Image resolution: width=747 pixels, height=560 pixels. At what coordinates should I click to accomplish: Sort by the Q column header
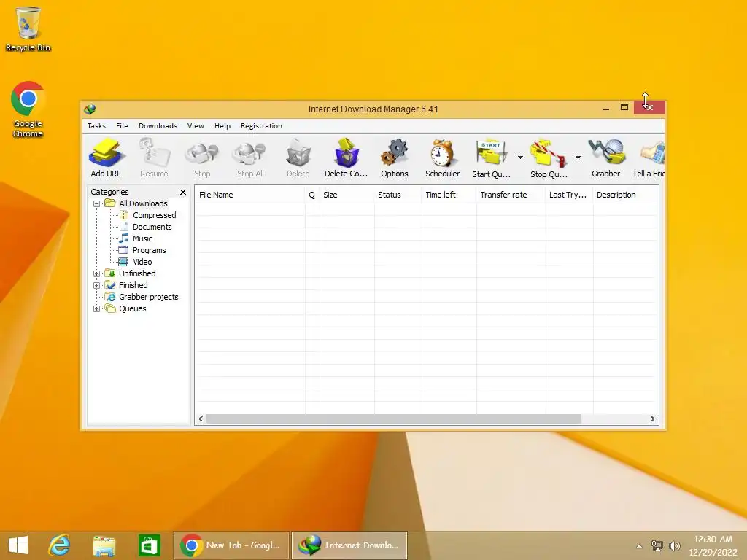(x=312, y=195)
